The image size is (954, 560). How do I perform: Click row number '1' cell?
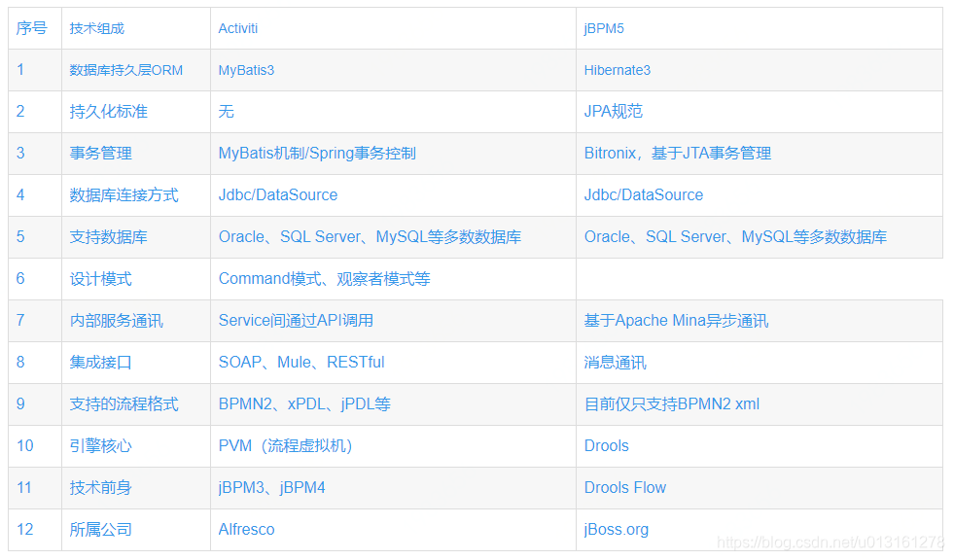tap(35, 71)
